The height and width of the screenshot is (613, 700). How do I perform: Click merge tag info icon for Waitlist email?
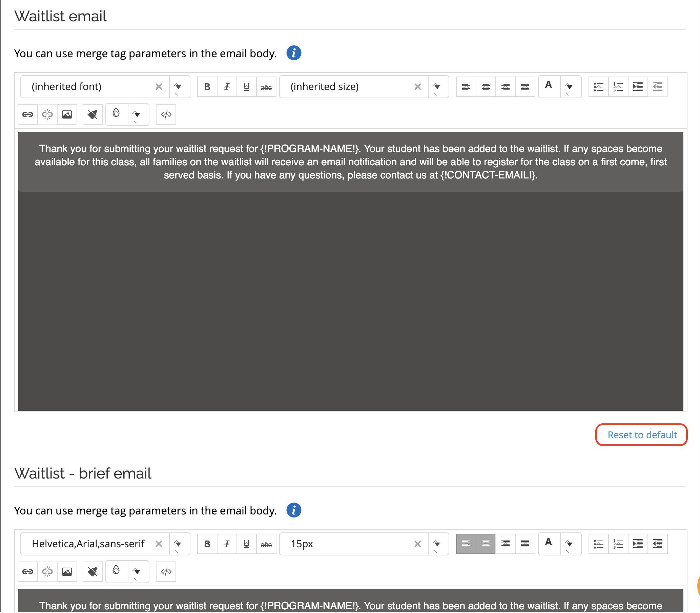[293, 54]
